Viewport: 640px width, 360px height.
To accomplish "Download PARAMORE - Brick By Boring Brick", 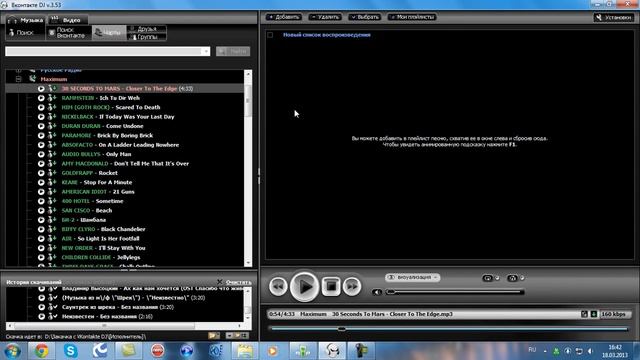I will point(52,136).
